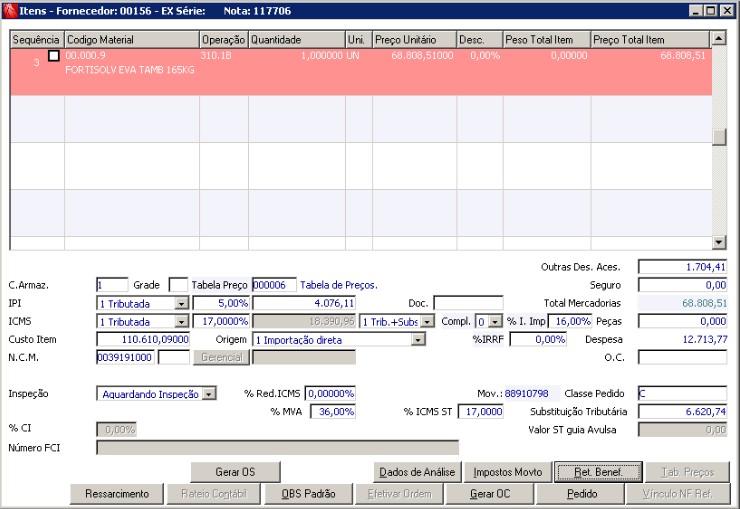
Task: Click the Tabela de Preços link
Action: pos(339,285)
